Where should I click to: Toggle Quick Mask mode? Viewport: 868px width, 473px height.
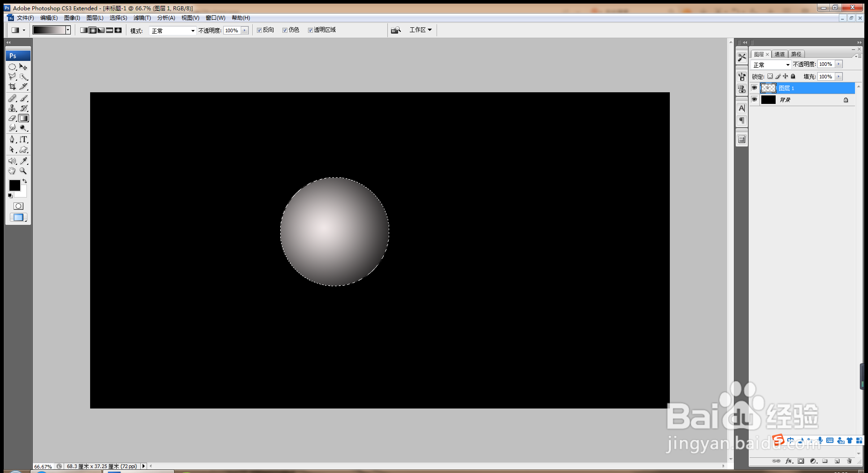coord(18,206)
